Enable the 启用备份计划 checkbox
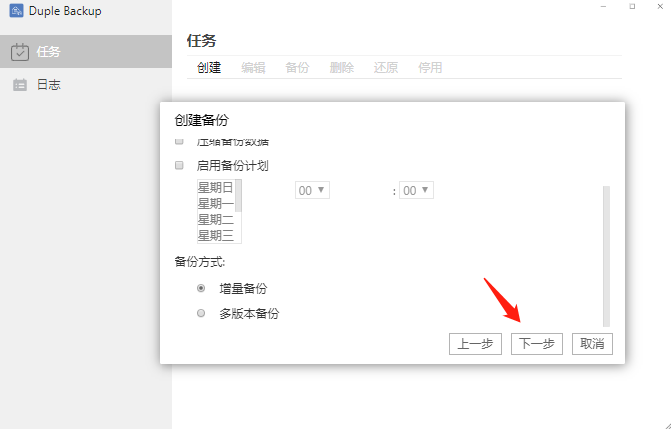 [x=180, y=166]
